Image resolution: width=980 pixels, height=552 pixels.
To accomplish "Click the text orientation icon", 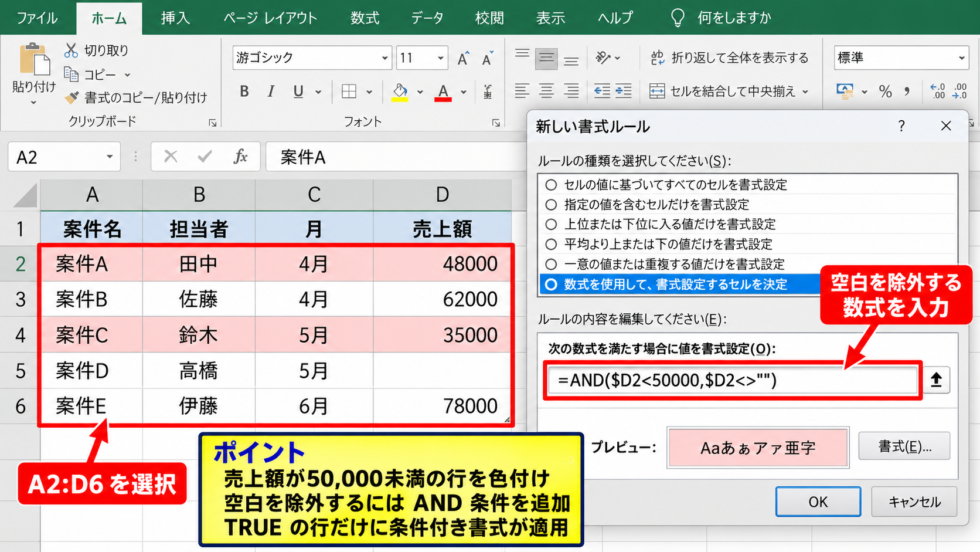I will (603, 57).
